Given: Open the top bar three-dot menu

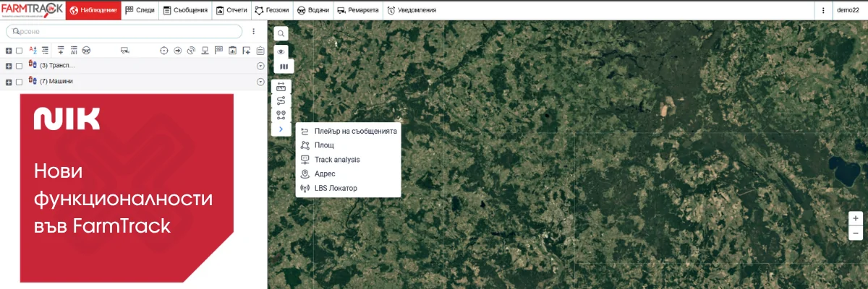Looking at the screenshot, I should (x=823, y=10).
